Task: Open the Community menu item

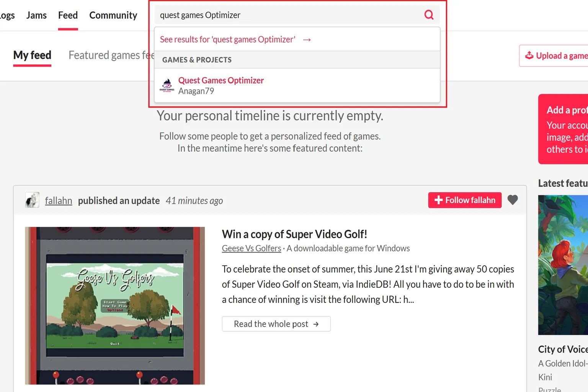Action: coord(113,15)
